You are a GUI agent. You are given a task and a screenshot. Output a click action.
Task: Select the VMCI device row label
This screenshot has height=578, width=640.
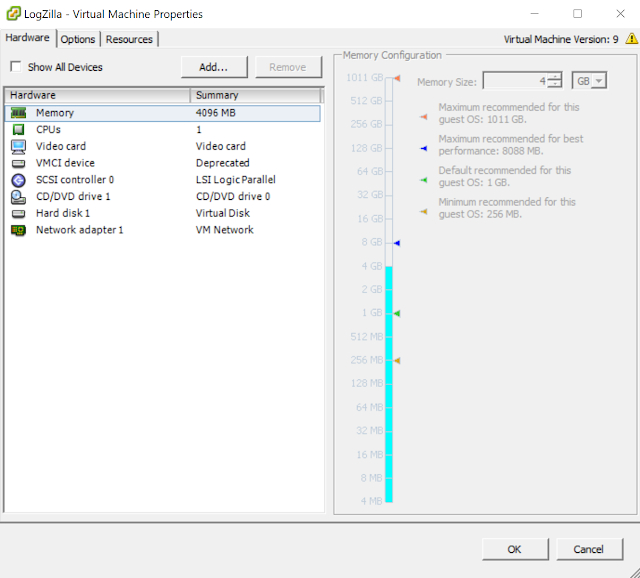pyautogui.click(x=65, y=163)
